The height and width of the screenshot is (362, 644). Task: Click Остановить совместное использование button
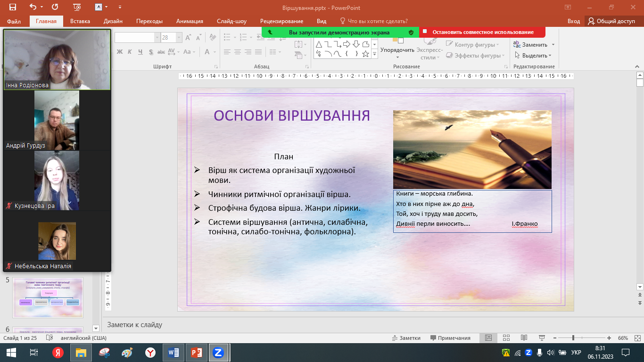coord(483,32)
